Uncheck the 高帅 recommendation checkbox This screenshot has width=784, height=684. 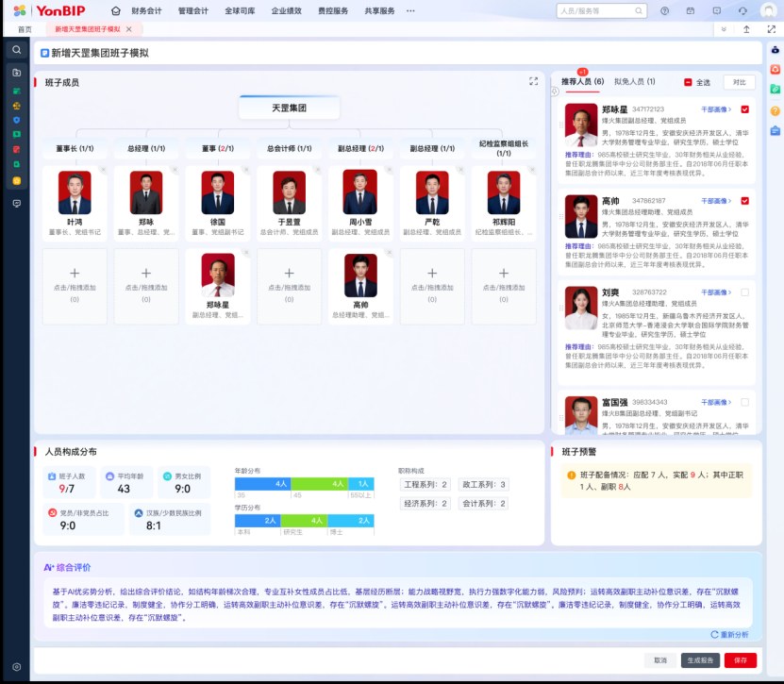pyautogui.click(x=744, y=201)
